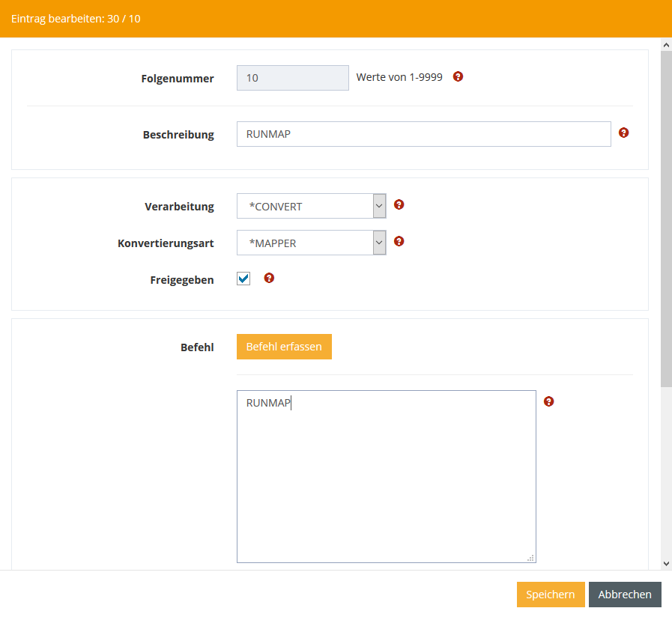Click the Befehl label
Screen dimensions: 672x617
[197, 347]
